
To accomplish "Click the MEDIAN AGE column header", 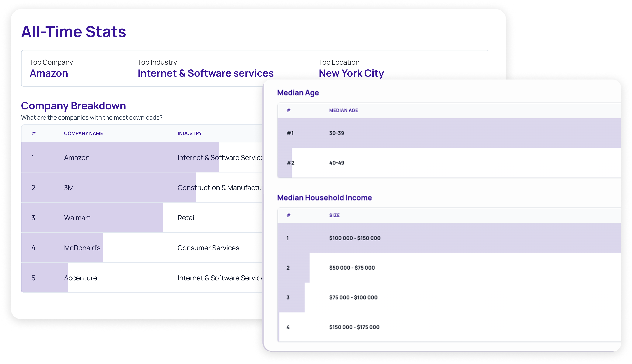I will (343, 110).
